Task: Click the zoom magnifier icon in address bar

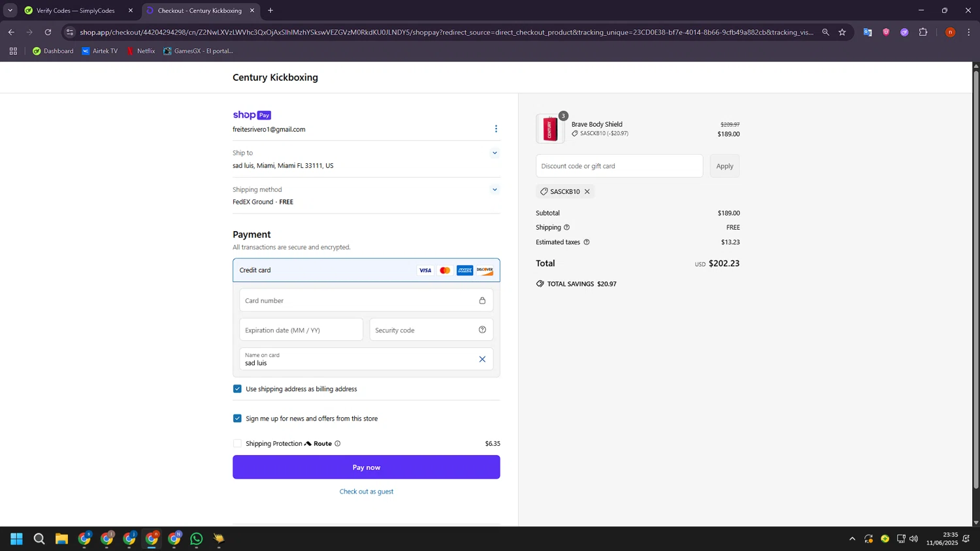Action: click(x=826, y=32)
